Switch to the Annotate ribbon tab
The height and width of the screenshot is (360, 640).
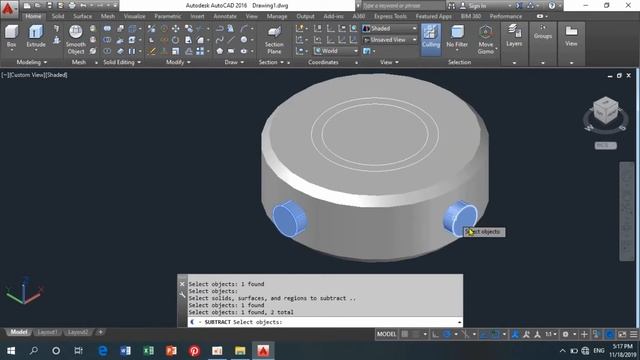tap(225, 16)
